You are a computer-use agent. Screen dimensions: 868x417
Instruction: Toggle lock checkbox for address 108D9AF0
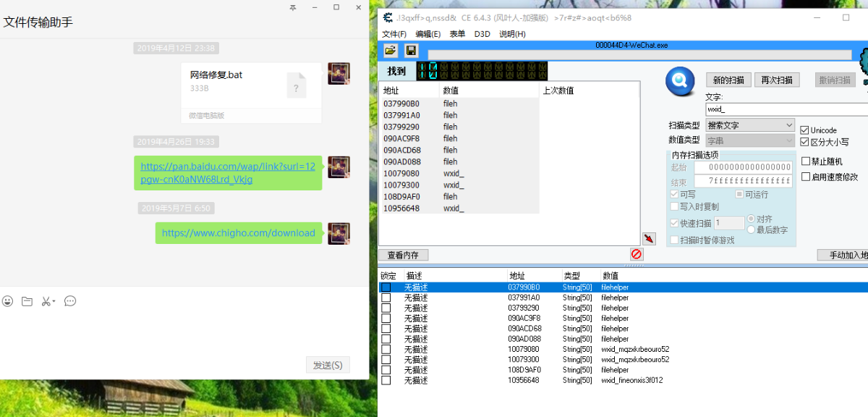point(386,370)
